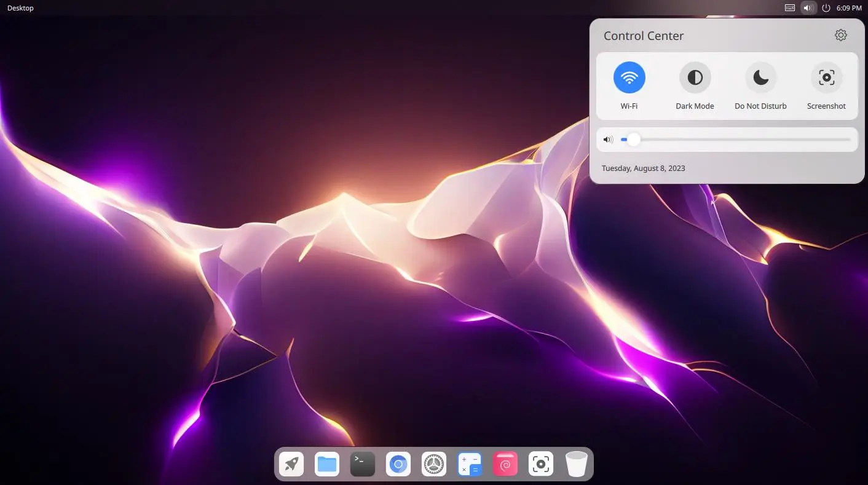The image size is (868, 485).
Task: Open settings via the Control Center gear
Action: [x=840, y=36]
